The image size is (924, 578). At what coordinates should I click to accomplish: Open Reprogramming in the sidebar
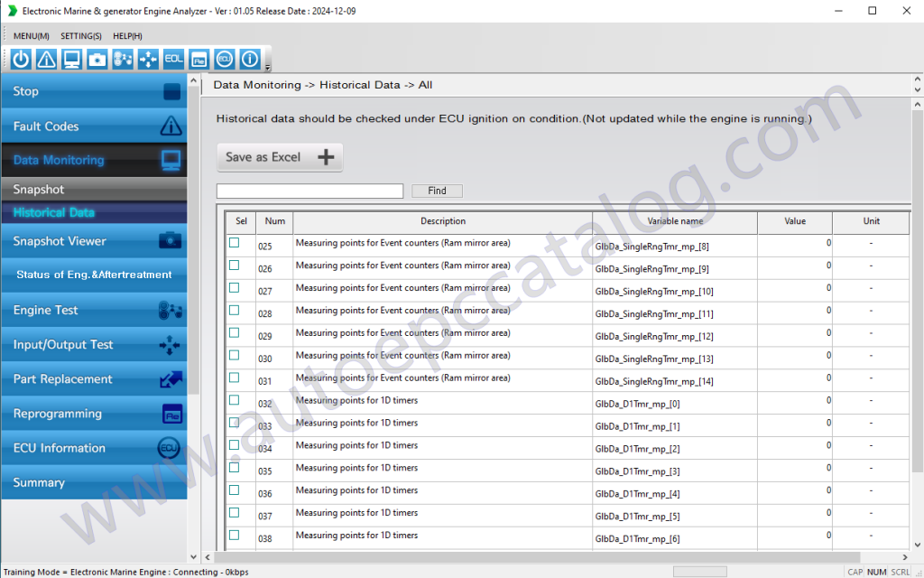94,414
